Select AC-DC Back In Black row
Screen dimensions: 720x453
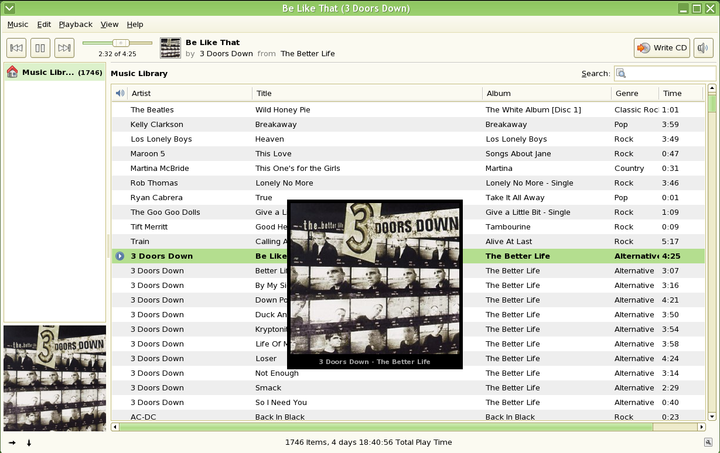pyautogui.click(x=408, y=416)
